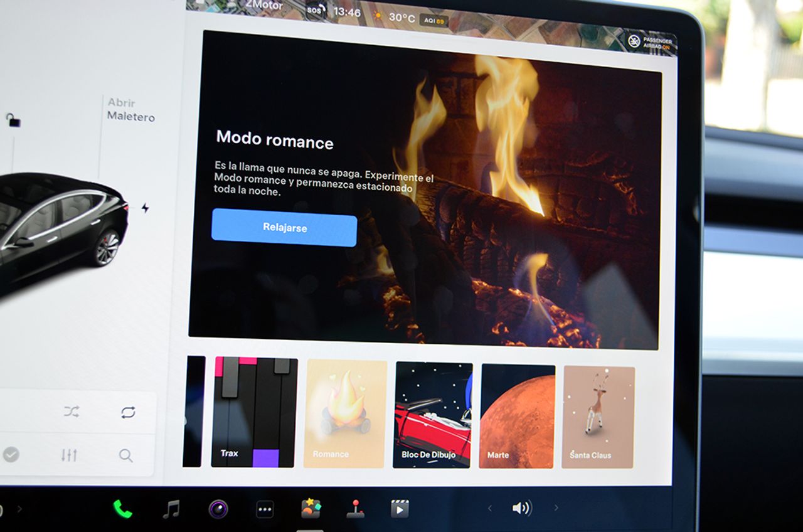Open the Phone app in bottom bar

click(122, 509)
